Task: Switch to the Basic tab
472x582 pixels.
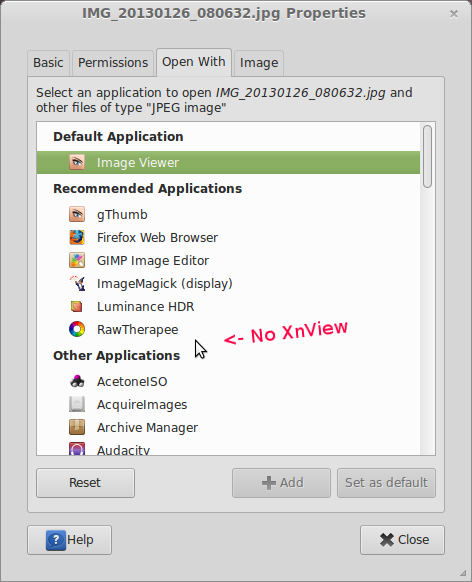Action: [x=48, y=63]
